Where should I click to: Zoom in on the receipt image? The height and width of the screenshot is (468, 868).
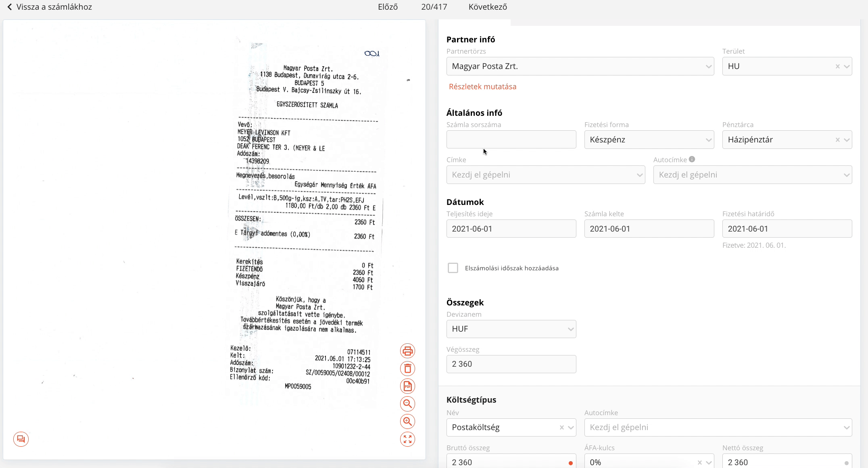click(x=407, y=422)
